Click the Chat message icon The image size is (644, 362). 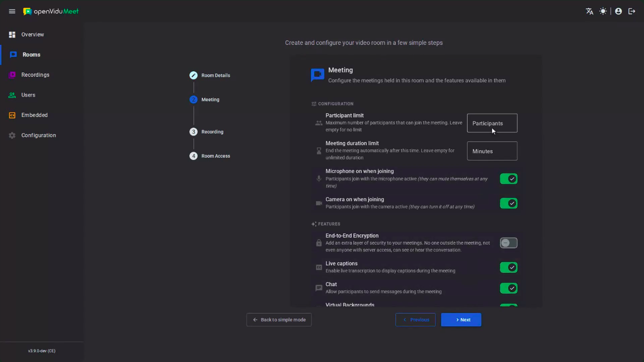coord(319,288)
